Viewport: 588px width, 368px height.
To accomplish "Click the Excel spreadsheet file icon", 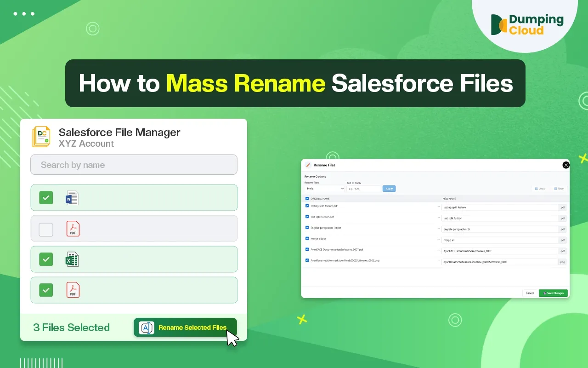I will tap(72, 259).
